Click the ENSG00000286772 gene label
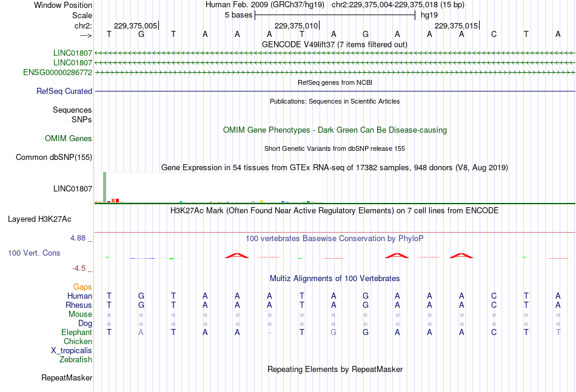The height and width of the screenshot is (392, 576). (x=58, y=72)
